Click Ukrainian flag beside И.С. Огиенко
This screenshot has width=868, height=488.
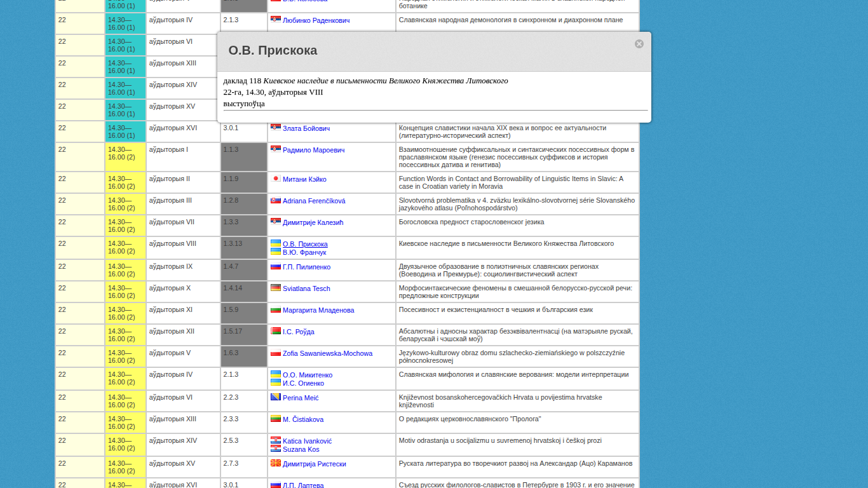(x=276, y=383)
